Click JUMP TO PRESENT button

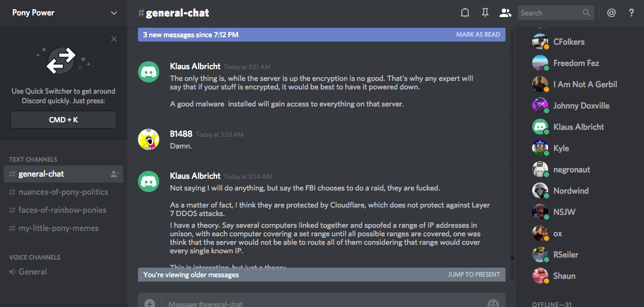pos(474,275)
